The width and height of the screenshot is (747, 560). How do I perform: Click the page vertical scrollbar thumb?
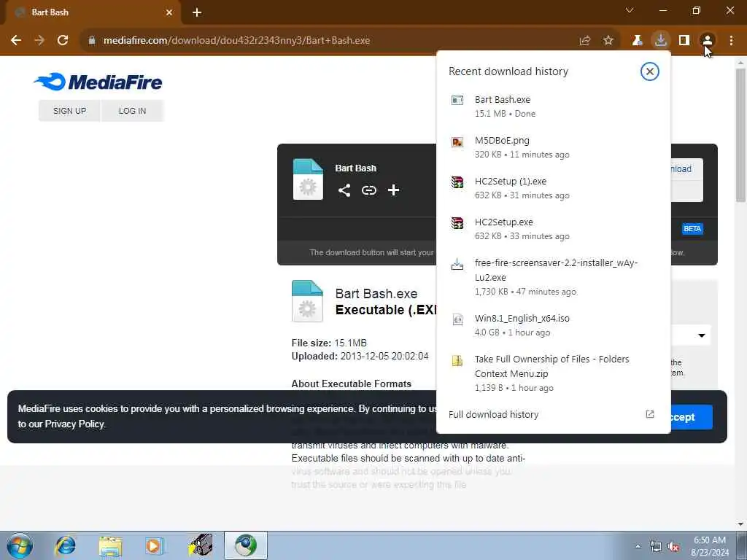point(740,136)
